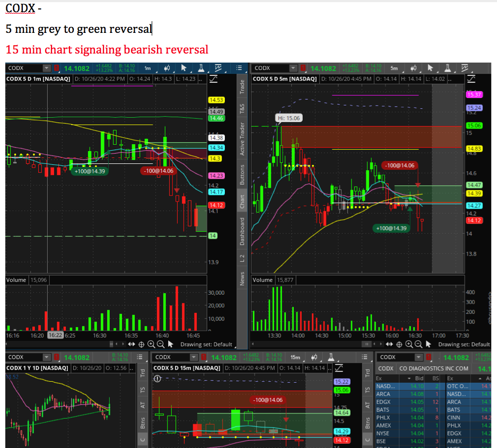
Task: Open the 5m timeframe selector
Action: click(394, 68)
